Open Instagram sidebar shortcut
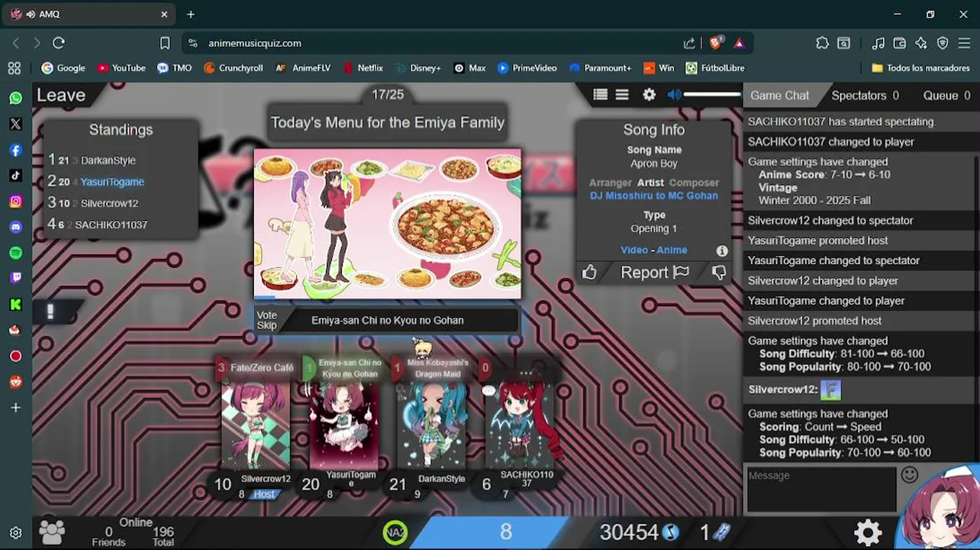Image resolution: width=980 pixels, height=550 pixels. 15,202
